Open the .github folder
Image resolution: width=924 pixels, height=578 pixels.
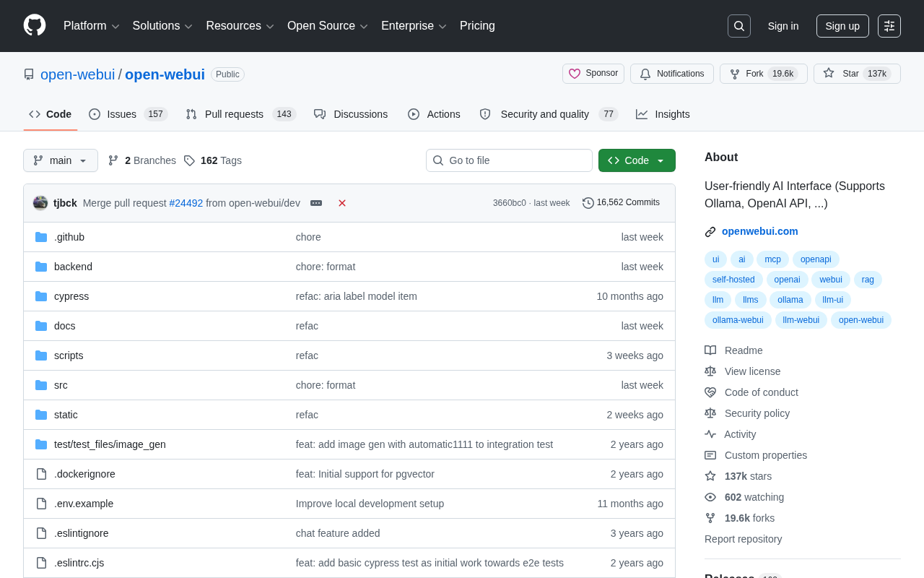click(x=69, y=237)
